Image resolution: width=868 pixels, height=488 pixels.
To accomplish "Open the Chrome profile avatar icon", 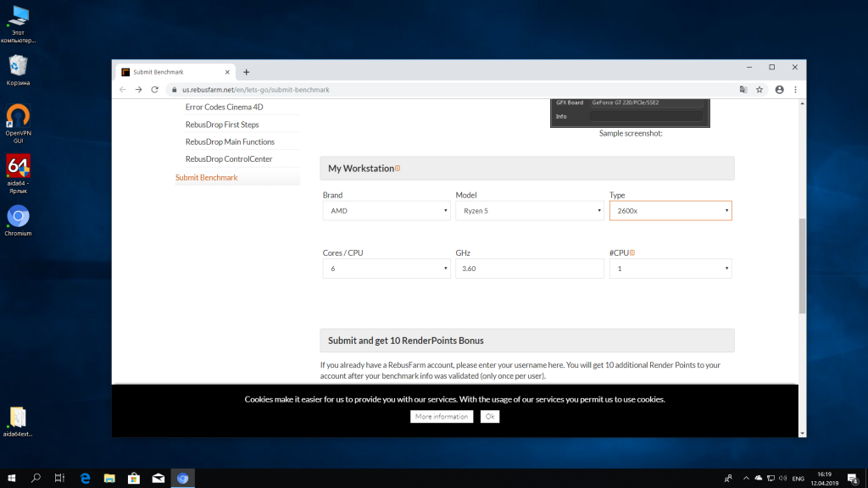I will coord(777,89).
